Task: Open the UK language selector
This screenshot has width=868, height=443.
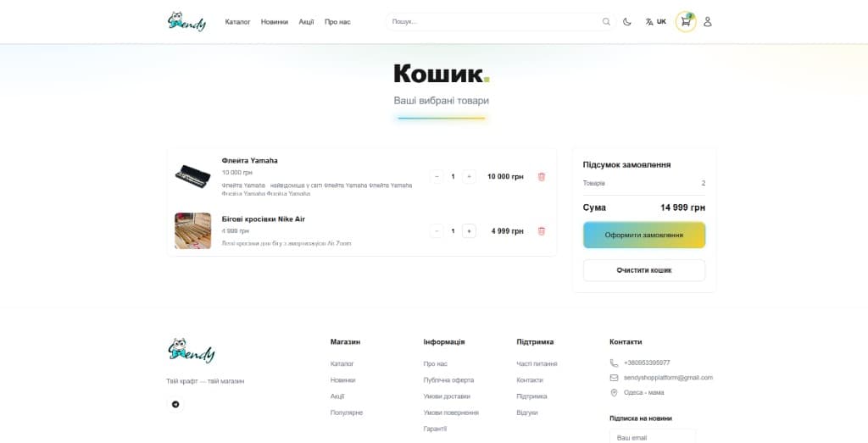Action: [655, 21]
